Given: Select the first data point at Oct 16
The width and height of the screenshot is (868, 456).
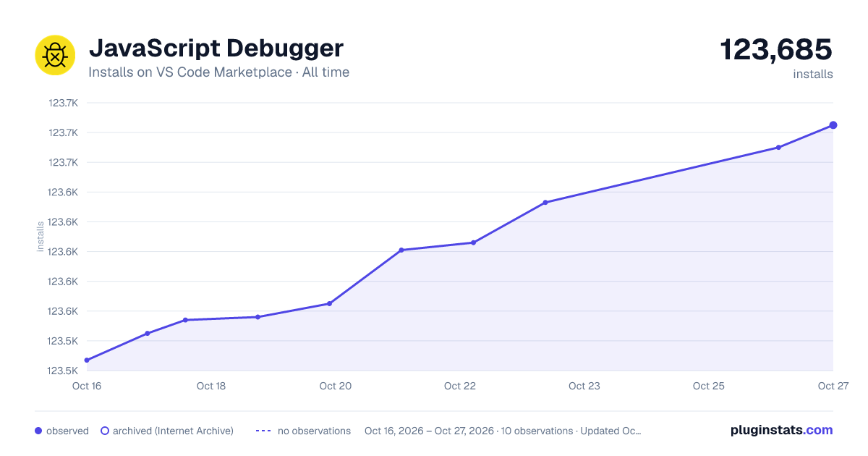Looking at the screenshot, I should (x=87, y=360).
